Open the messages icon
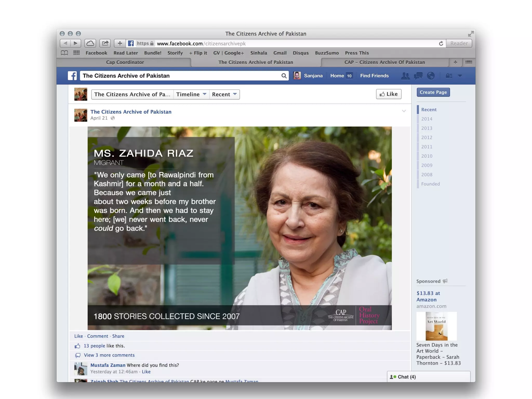 (x=418, y=76)
